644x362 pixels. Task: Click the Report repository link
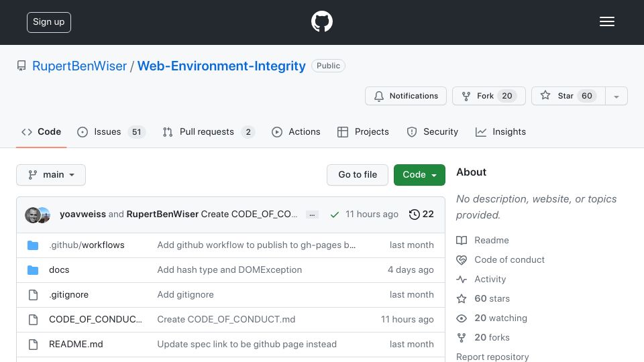[492, 357]
